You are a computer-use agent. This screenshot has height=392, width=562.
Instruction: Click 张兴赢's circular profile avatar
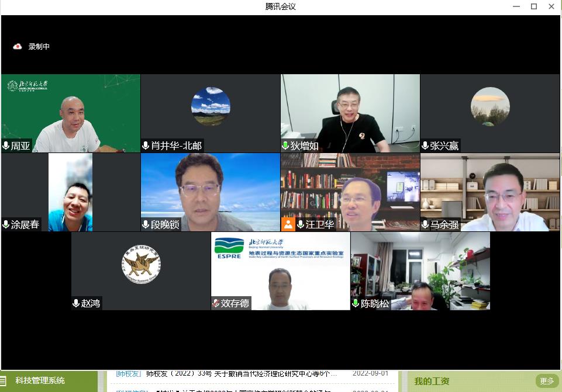(490, 106)
